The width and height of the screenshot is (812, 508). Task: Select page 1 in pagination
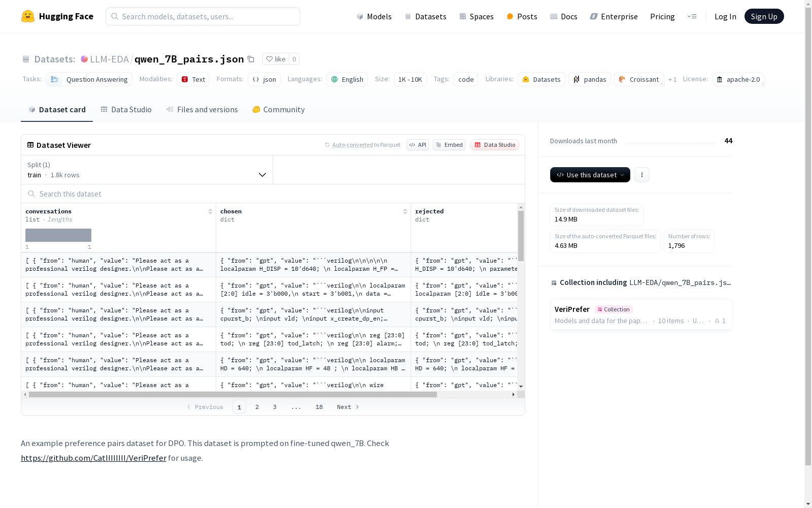239,407
